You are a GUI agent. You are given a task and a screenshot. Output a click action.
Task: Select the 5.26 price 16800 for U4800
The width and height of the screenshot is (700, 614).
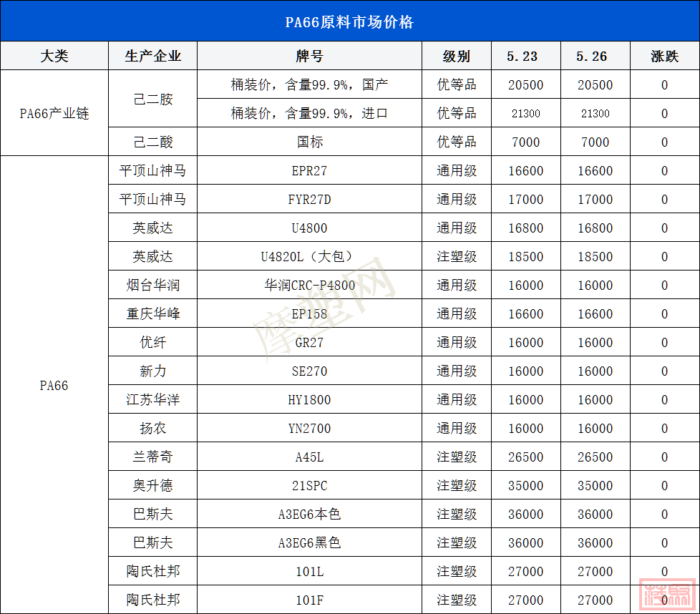(595, 228)
